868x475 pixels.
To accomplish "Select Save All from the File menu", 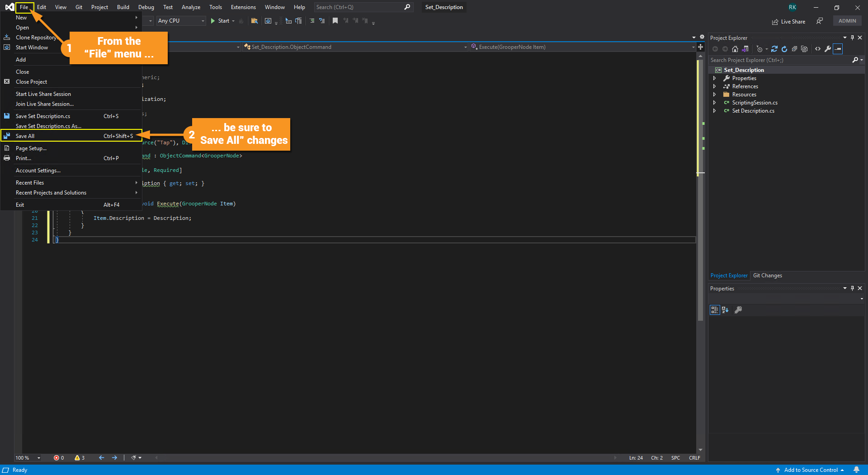I will (25, 136).
